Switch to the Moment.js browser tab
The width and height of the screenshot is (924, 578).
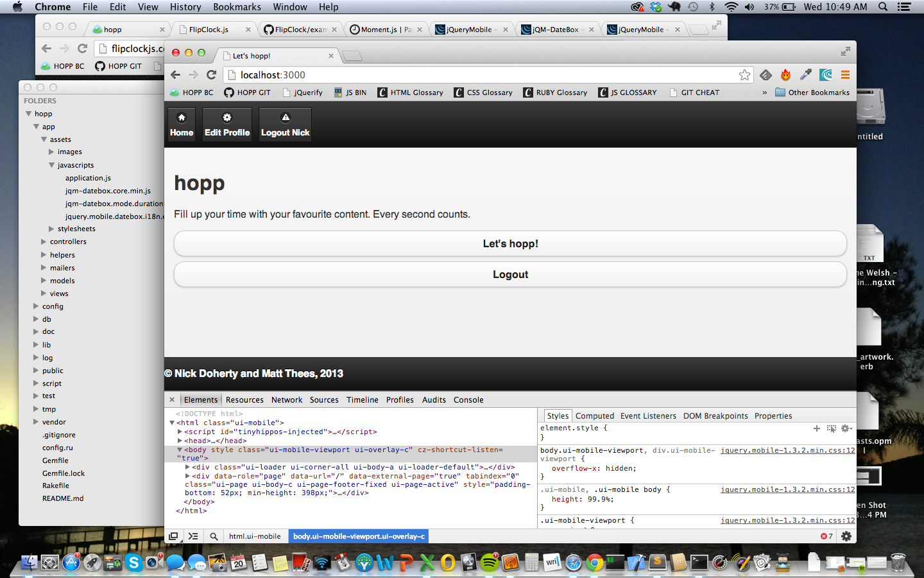click(385, 30)
